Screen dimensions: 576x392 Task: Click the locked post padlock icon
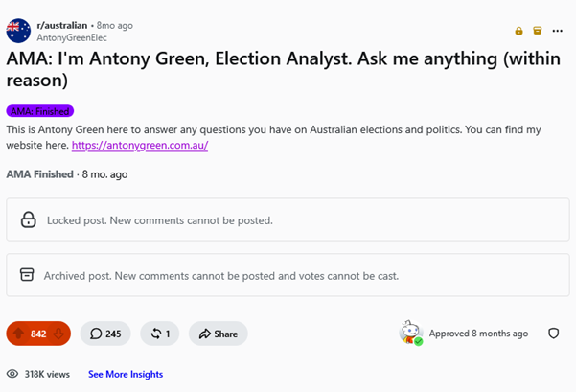point(29,219)
